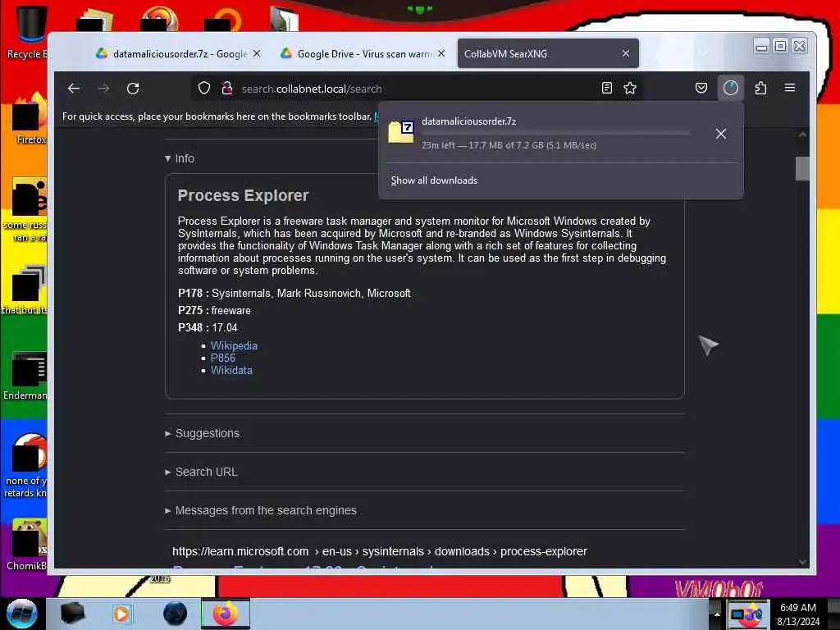The height and width of the screenshot is (630, 840).
Task: Open the ChomikB desktop icon
Action: click(x=27, y=544)
